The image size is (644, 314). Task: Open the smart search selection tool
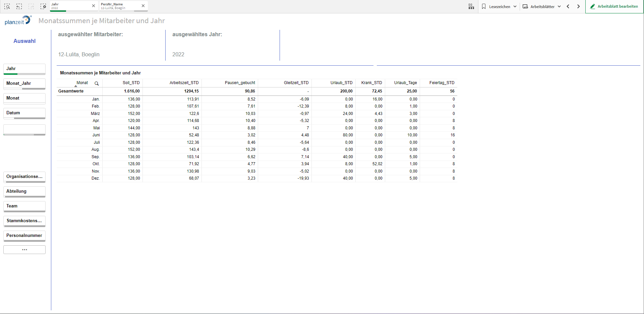pyautogui.click(x=7, y=6)
